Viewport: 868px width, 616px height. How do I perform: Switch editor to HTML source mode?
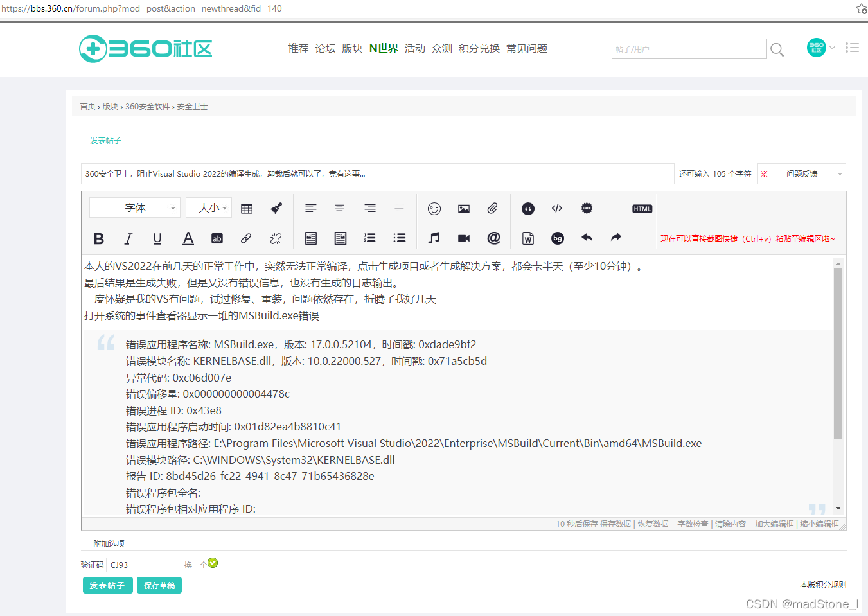point(642,209)
